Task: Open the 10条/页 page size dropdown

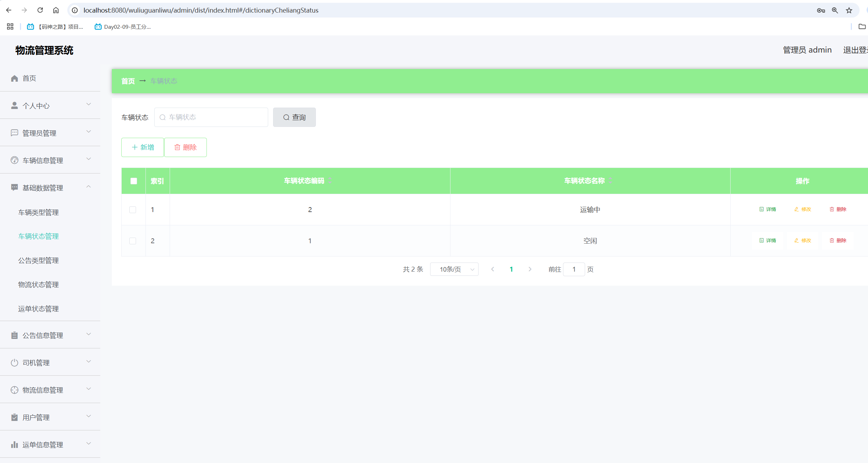Action: (454, 269)
